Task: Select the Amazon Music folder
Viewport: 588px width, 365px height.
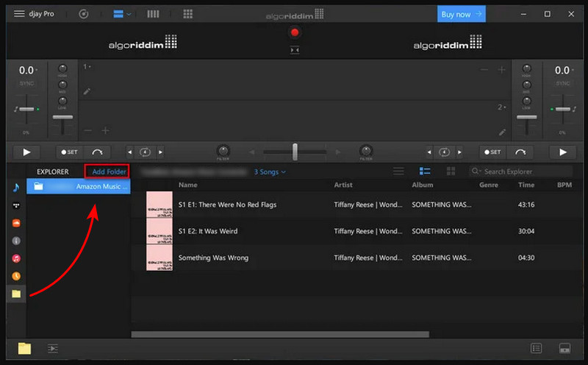Action: [79, 186]
